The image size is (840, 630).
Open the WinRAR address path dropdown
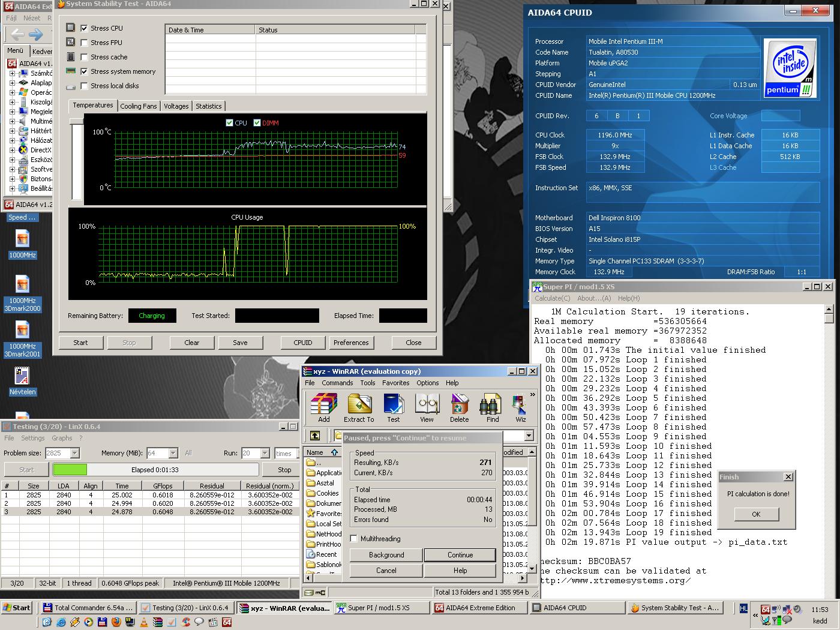point(529,436)
